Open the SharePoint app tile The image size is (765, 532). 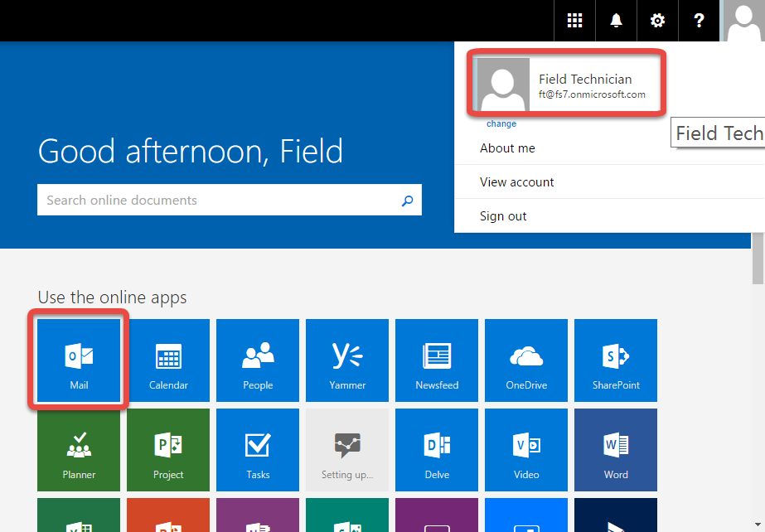pos(616,360)
